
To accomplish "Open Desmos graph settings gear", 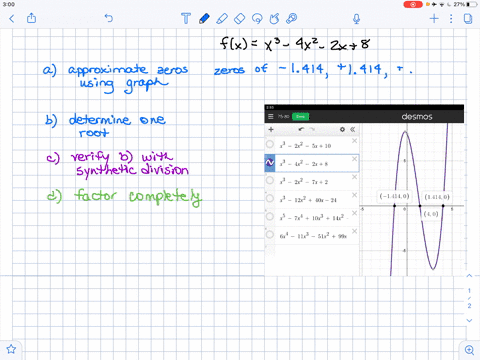I will (x=342, y=129).
